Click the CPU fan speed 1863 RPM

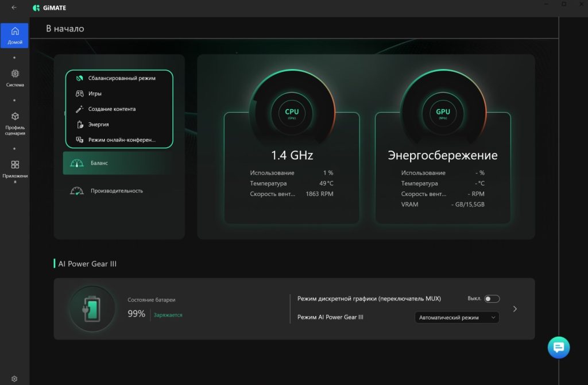click(319, 194)
